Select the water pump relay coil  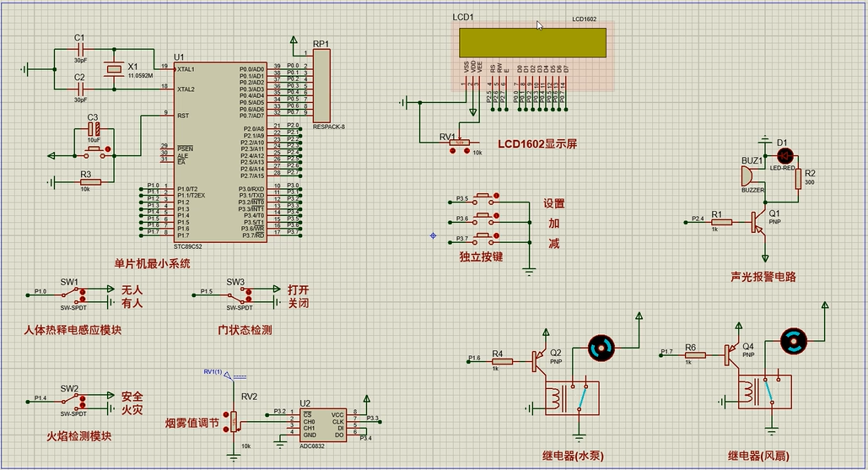pos(556,397)
